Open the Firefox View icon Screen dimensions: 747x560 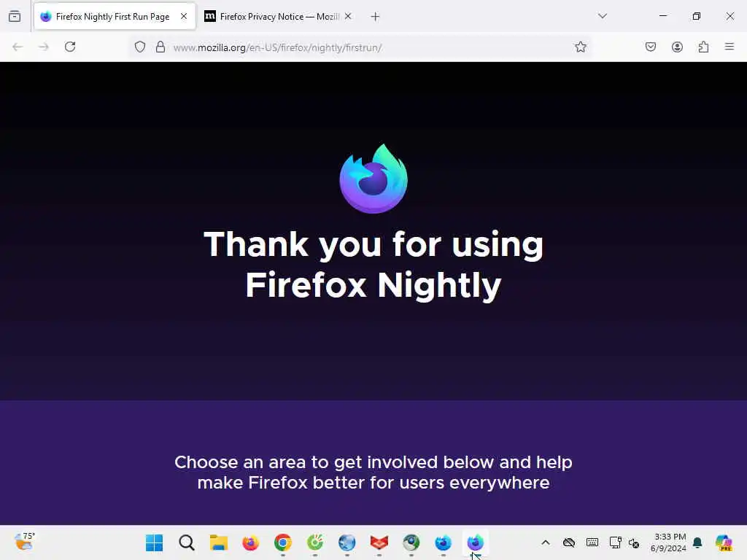click(x=15, y=16)
